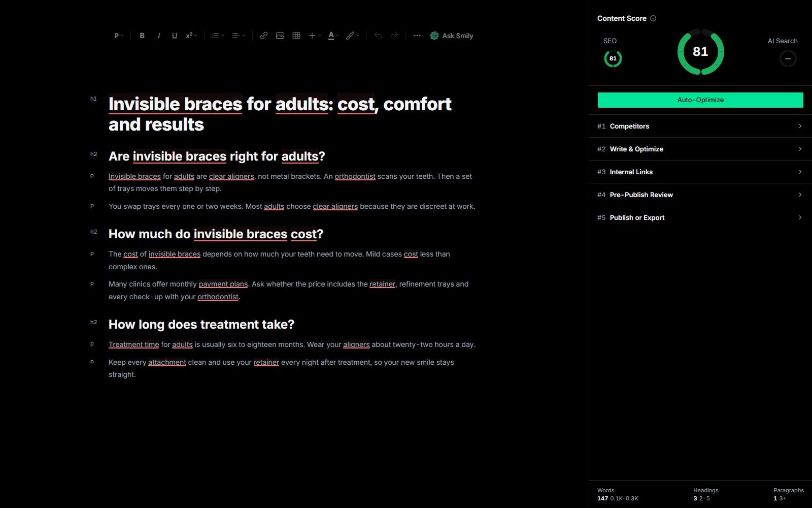Toggle underline formatting

coord(175,36)
